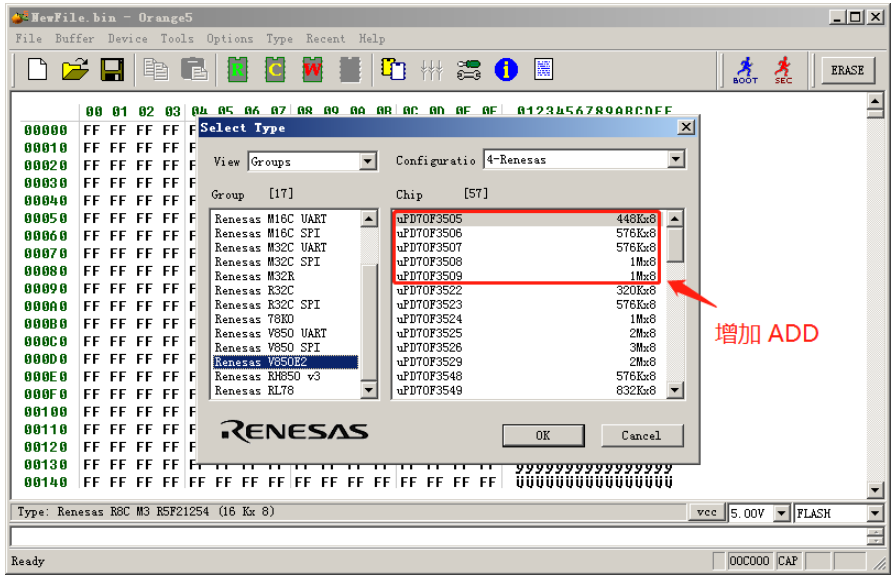
Task: Open the Device menu
Action: tap(128, 38)
